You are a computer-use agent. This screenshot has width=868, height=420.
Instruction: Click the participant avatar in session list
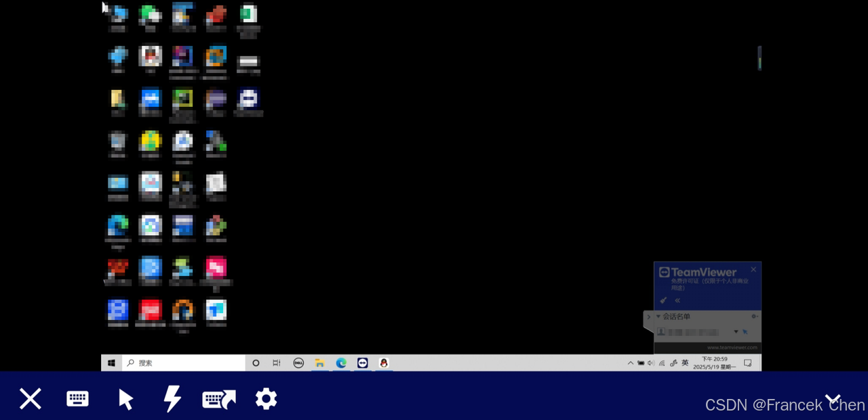pos(661,332)
